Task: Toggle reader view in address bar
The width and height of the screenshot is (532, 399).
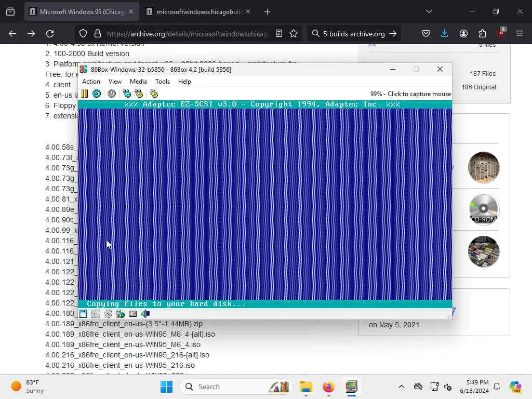Action: (x=279, y=34)
